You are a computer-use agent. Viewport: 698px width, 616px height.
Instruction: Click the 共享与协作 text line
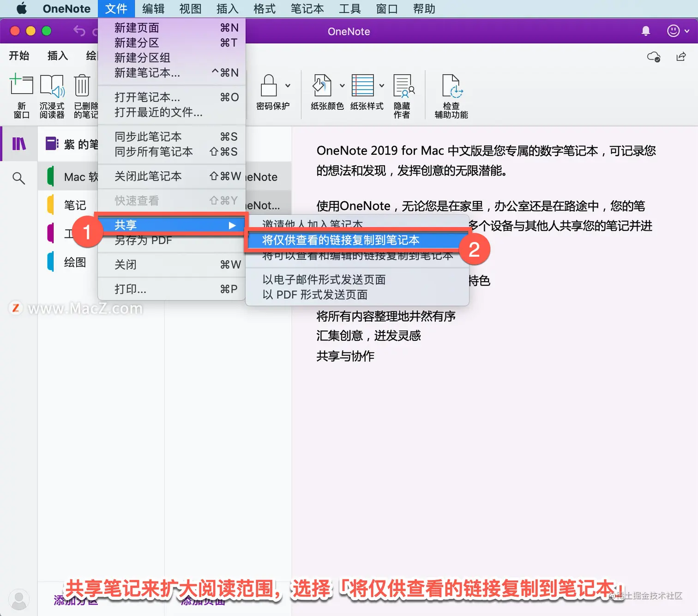(x=345, y=356)
